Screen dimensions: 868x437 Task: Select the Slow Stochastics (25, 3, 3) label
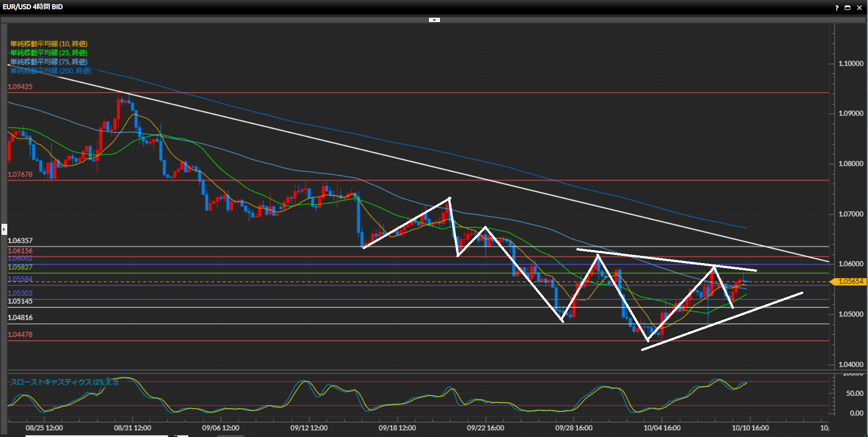coord(64,382)
